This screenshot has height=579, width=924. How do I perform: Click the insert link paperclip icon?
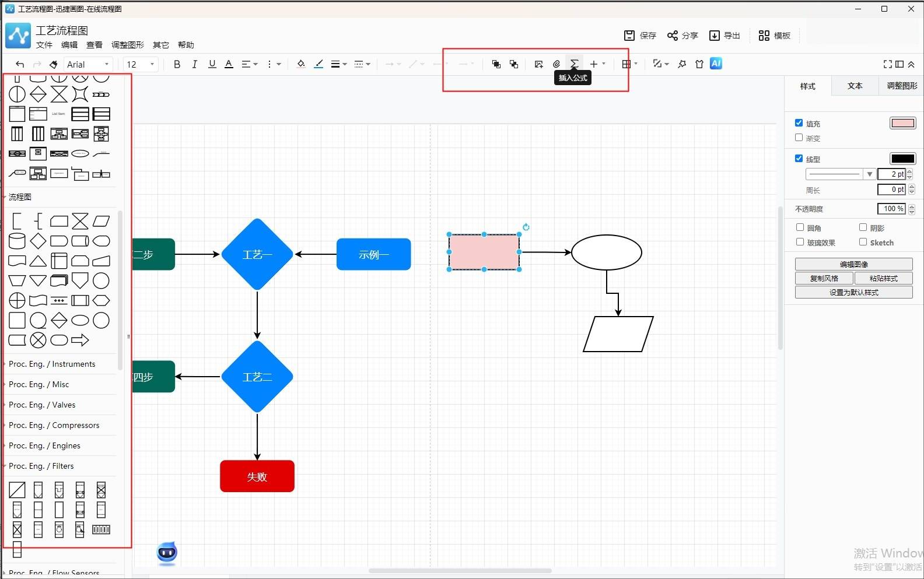(x=556, y=64)
